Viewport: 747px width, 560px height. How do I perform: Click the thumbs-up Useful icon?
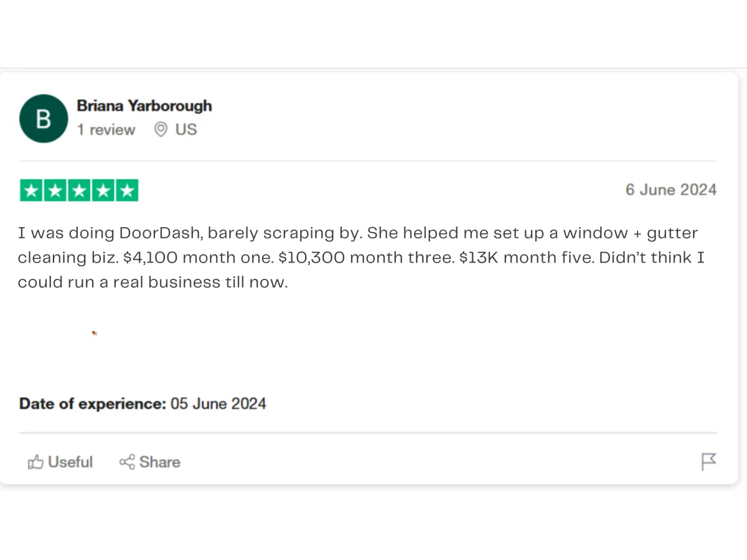tap(35, 462)
